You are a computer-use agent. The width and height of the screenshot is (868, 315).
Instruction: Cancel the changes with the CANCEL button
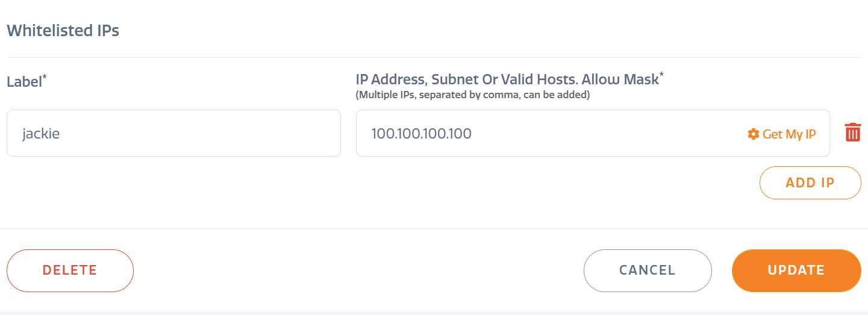point(648,270)
